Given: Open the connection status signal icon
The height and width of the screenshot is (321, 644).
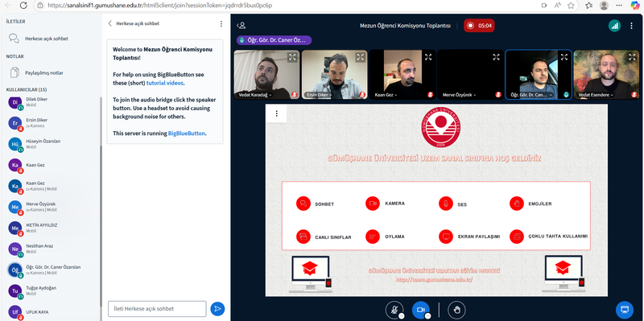Looking at the screenshot, I should pos(614,26).
